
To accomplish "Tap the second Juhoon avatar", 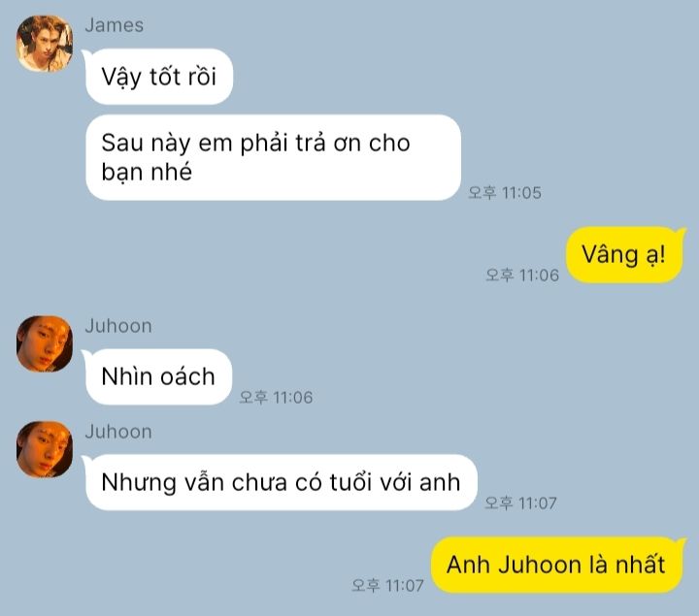I will click(45, 449).
